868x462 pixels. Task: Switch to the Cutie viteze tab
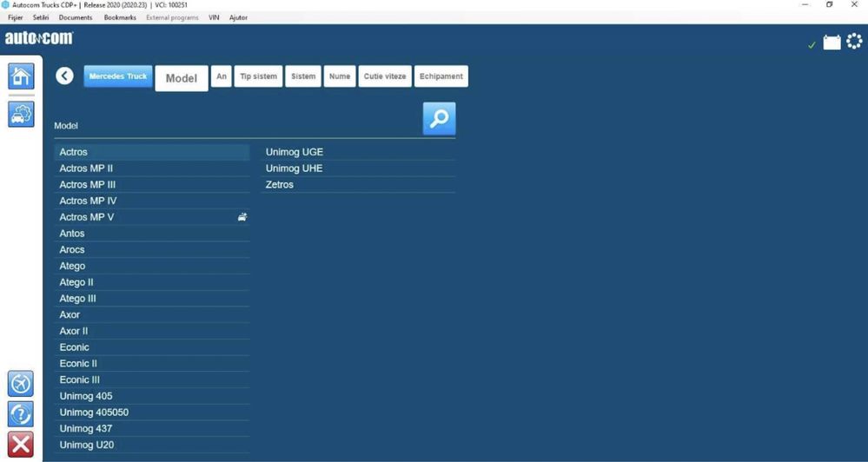pyautogui.click(x=385, y=76)
